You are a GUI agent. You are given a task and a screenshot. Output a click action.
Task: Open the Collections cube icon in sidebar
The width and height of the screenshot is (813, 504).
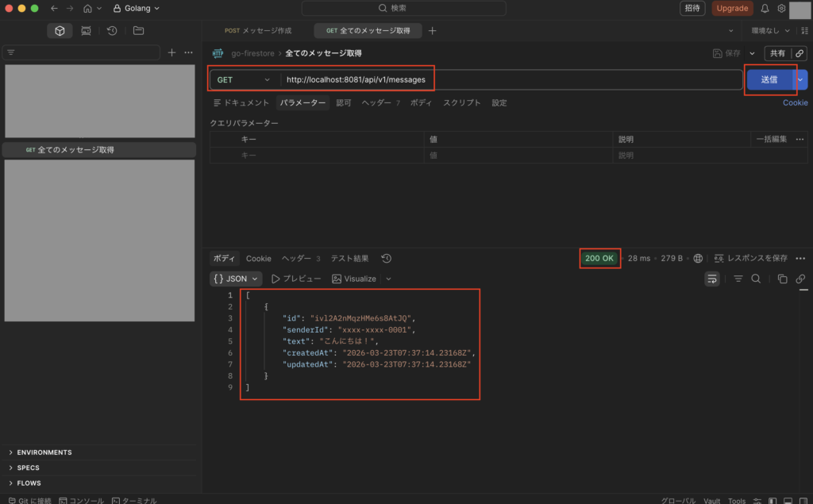point(60,31)
